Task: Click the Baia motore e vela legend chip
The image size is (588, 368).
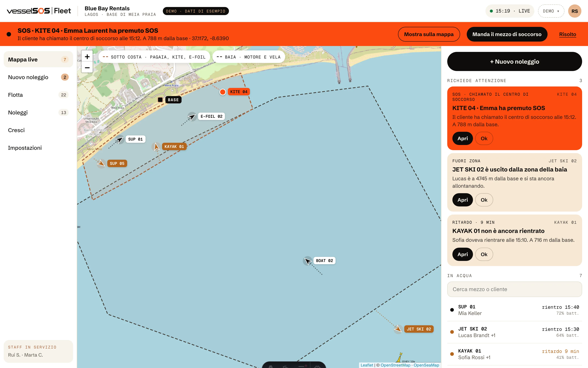Action: click(249, 57)
